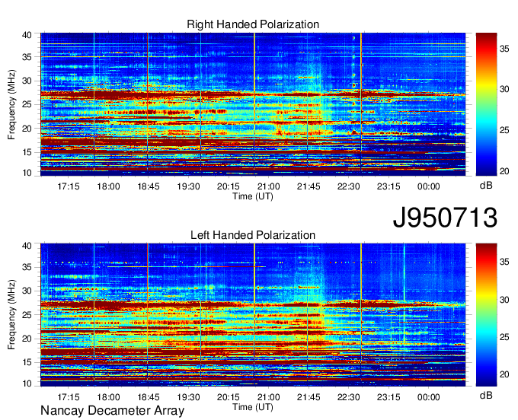The image size is (518, 420).
Task: Select the 40 MHz tick of left-handed plot
Action: [x=27, y=246]
